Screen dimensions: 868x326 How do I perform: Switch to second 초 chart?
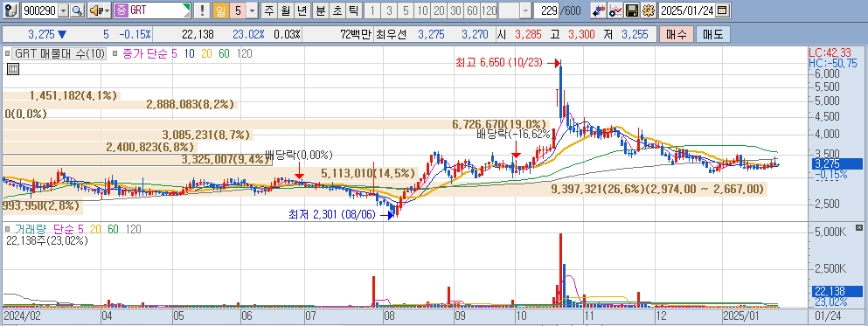pyautogui.click(x=337, y=10)
